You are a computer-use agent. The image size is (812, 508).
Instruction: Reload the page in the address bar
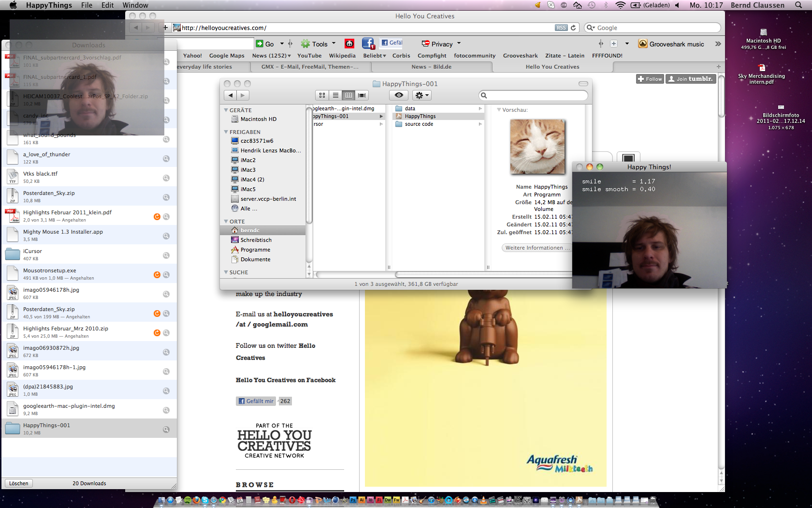click(573, 28)
